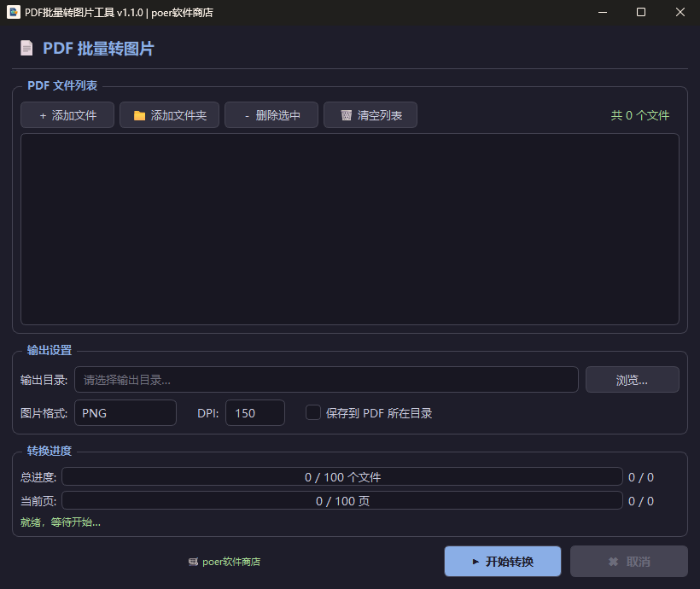The height and width of the screenshot is (589, 700).
Task: Click the 取消 button
Action: 629,562
